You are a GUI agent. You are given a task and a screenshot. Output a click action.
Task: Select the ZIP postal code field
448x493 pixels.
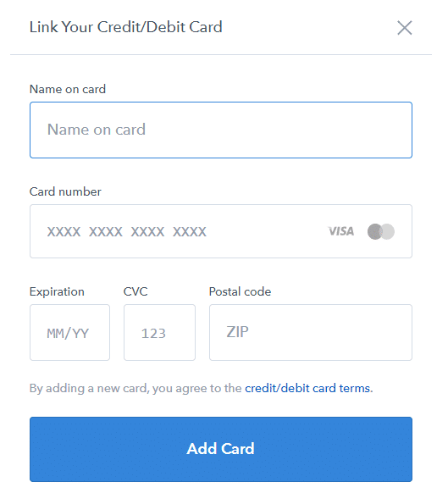coord(311,332)
